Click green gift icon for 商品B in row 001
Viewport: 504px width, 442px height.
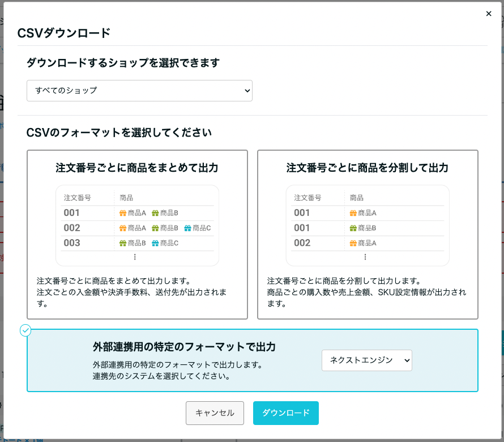[155, 213]
